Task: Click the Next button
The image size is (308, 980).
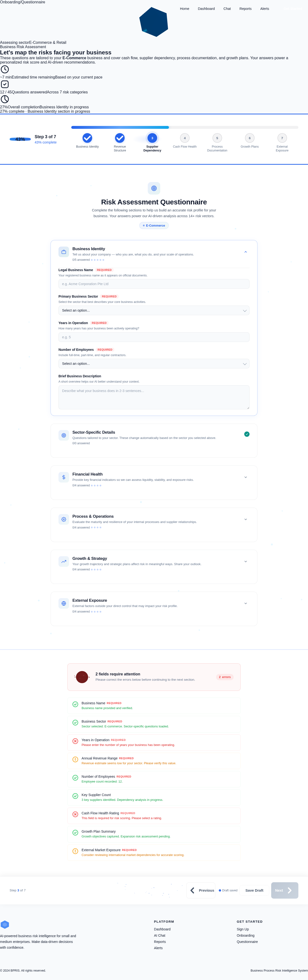Action: (284, 890)
